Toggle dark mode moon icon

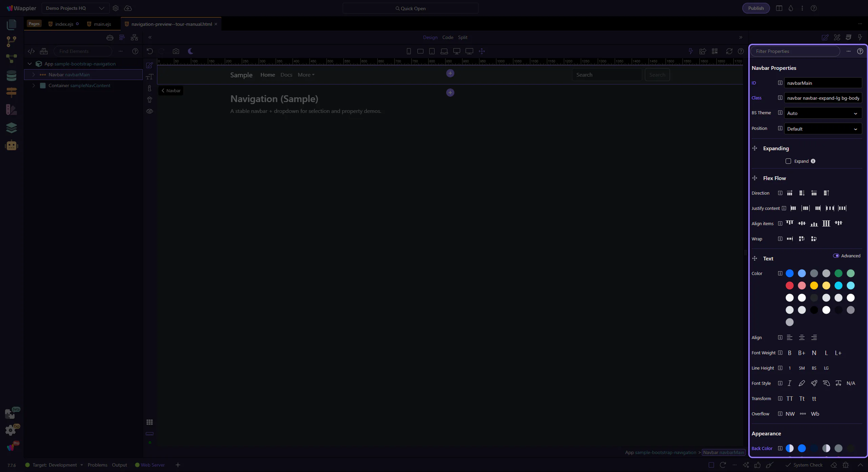point(191,51)
